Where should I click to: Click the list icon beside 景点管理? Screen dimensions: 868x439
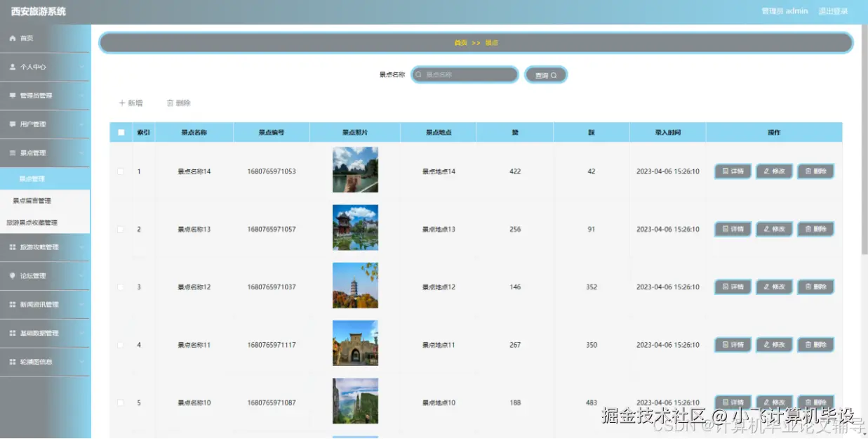click(12, 152)
